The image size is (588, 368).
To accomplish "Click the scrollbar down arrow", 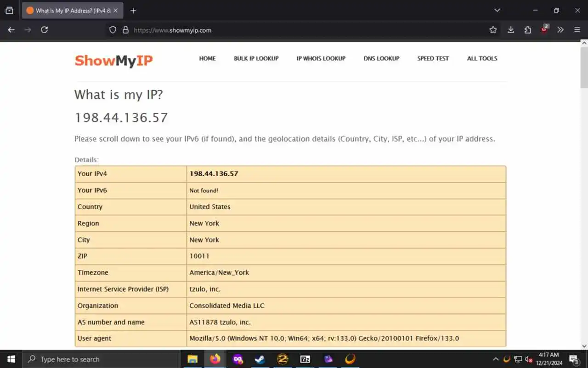I will (584, 346).
